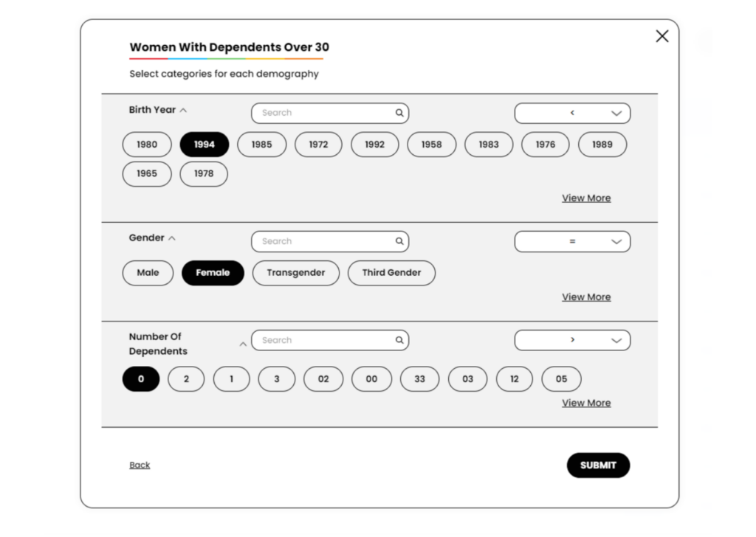Screen dimensions: 756x537
Task: Click View More under Number Of Dependents
Action: click(x=586, y=403)
